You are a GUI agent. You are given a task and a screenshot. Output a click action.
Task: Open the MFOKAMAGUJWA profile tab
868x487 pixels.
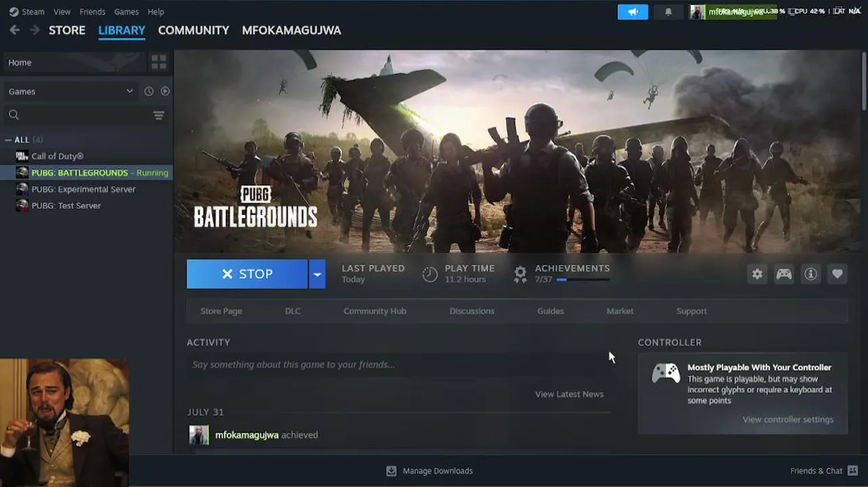click(291, 30)
